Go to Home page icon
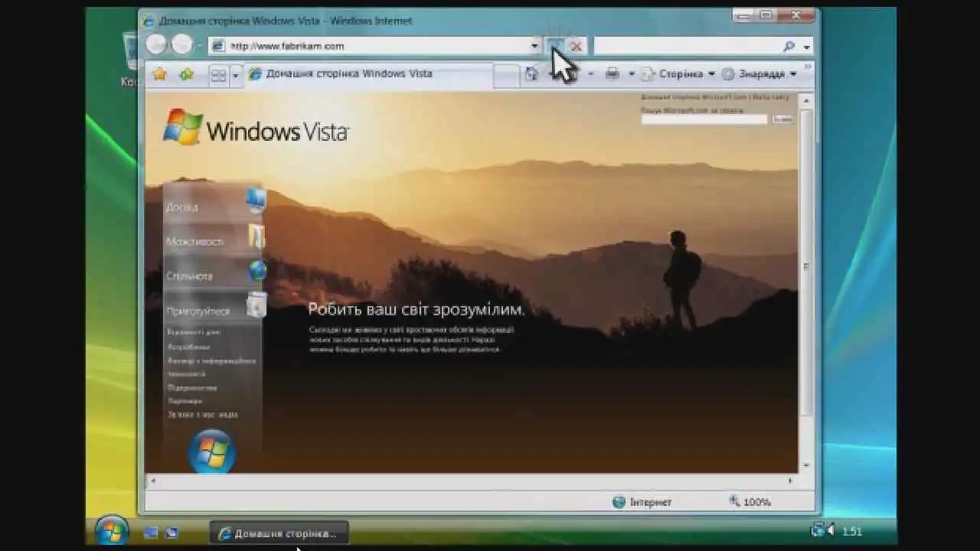980x551 pixels. click(531, 73)
